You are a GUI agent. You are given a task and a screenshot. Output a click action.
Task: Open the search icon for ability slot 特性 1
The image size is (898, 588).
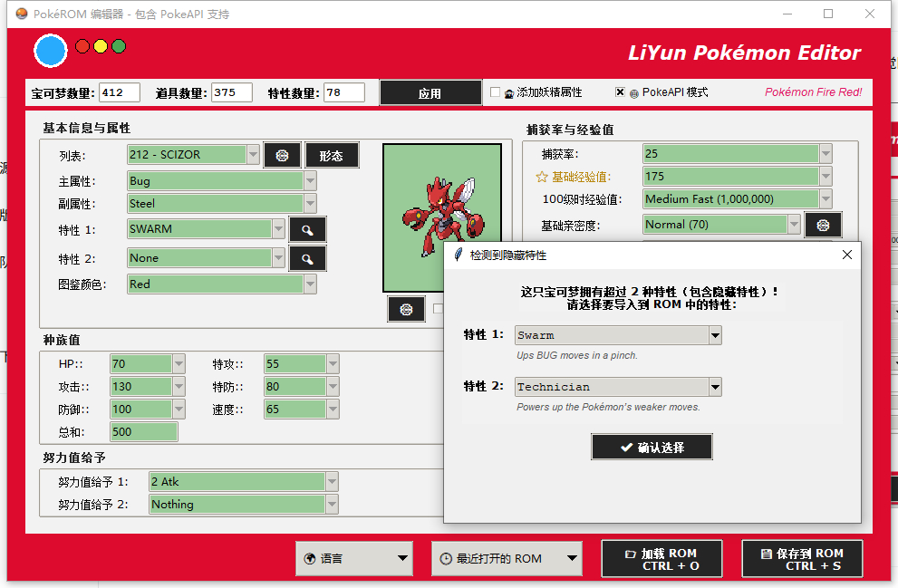coord(307,228)
